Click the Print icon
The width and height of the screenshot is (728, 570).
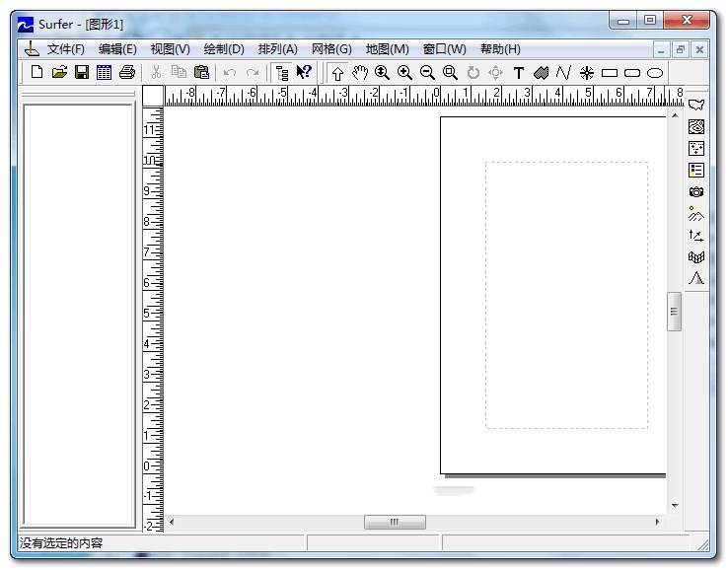click(126, 72)
